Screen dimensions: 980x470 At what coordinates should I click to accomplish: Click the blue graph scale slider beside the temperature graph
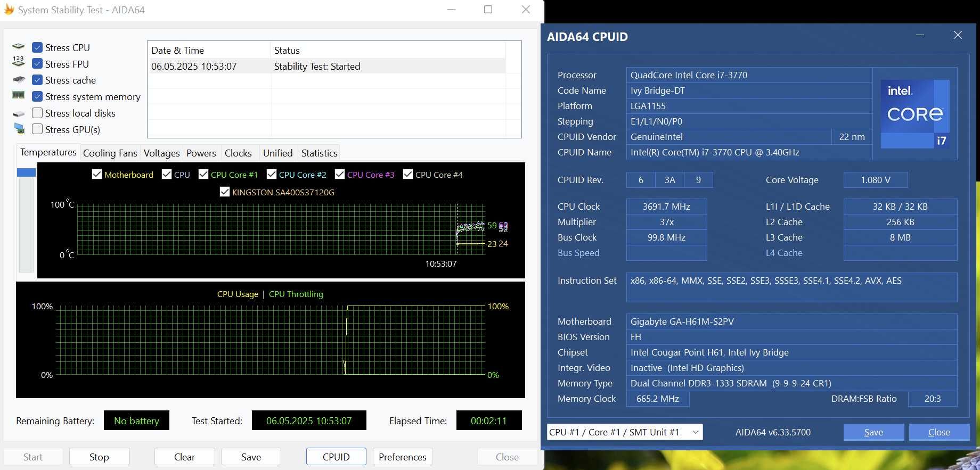click(26, 172)
